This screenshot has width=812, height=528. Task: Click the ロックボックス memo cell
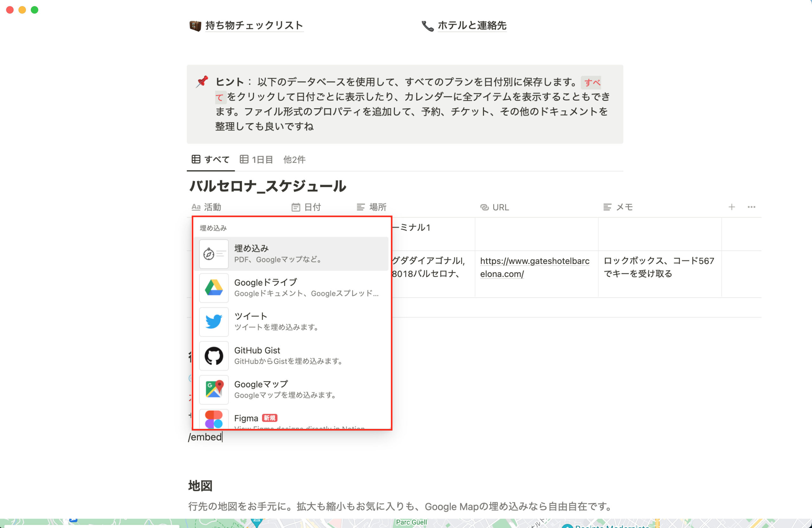(x=659, y=274)
